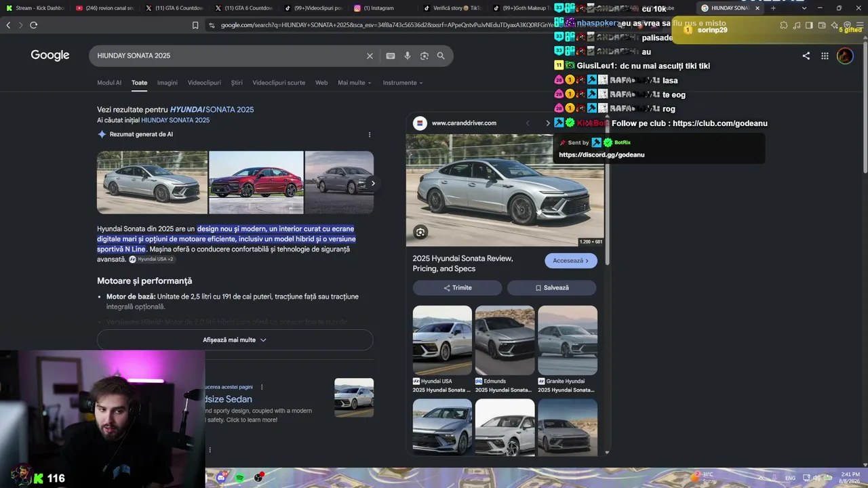This screenshot has width=868, height=488.
Task: Click the 'Accesează' visit button
Action: pyautogui.click(x=571, y=260)
